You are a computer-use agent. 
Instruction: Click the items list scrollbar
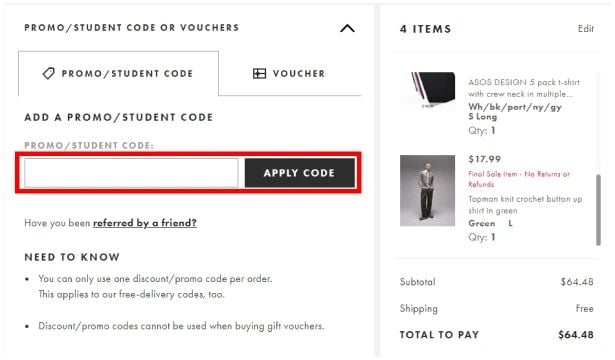pyautogui.click(x=598, y=210)
